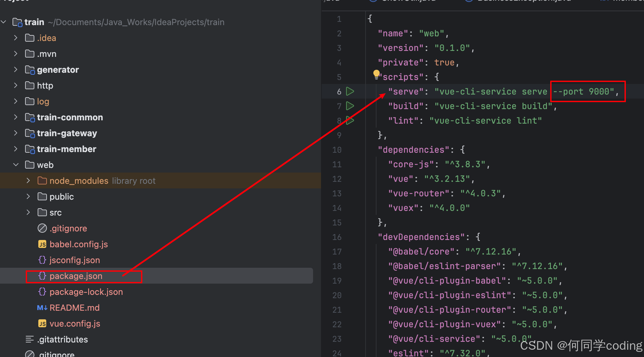Screen dimensions: 644x357
Task: Click the log folder icon
Action: [30, 101]
